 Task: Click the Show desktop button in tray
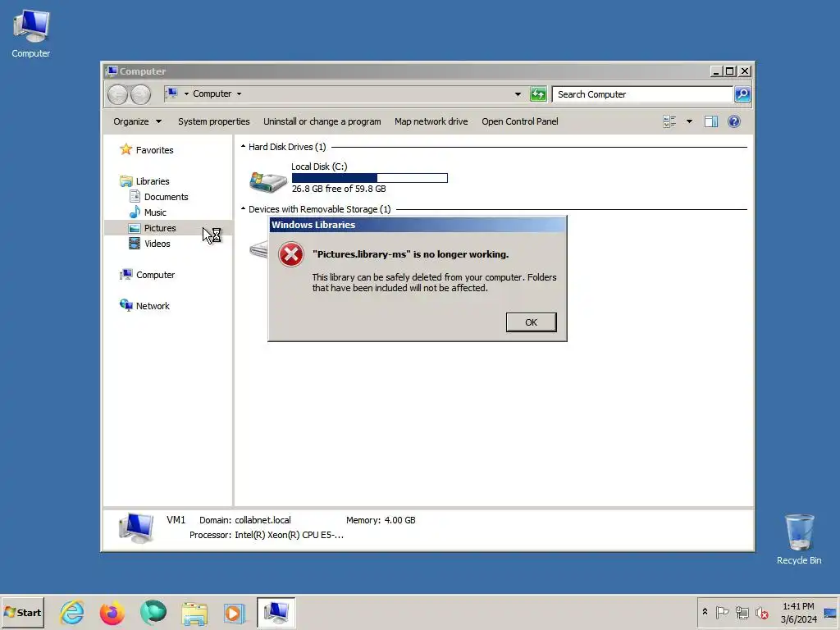(x=830, y=612)
